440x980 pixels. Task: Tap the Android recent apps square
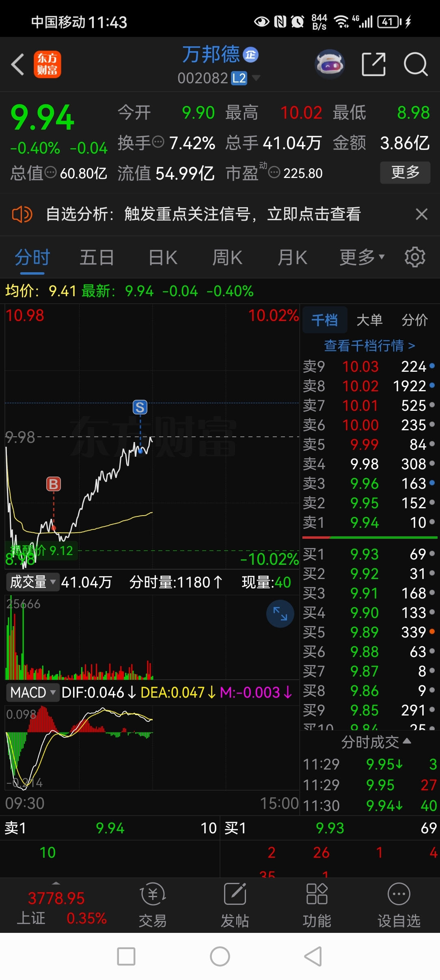coord(126,956)
